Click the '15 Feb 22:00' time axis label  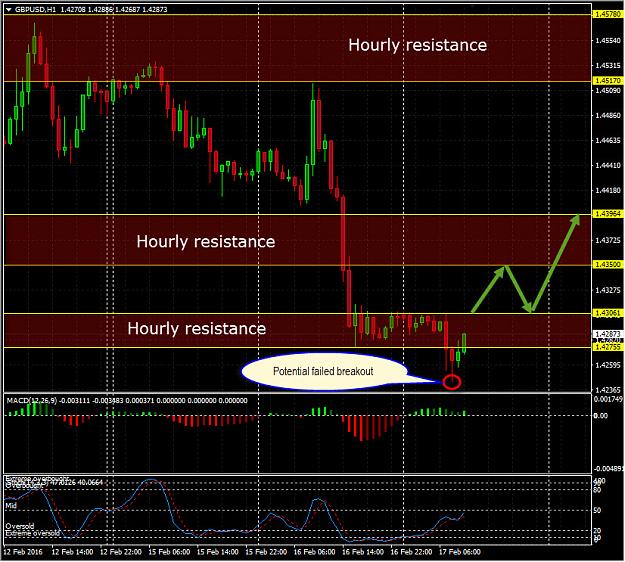click(266, 552)
